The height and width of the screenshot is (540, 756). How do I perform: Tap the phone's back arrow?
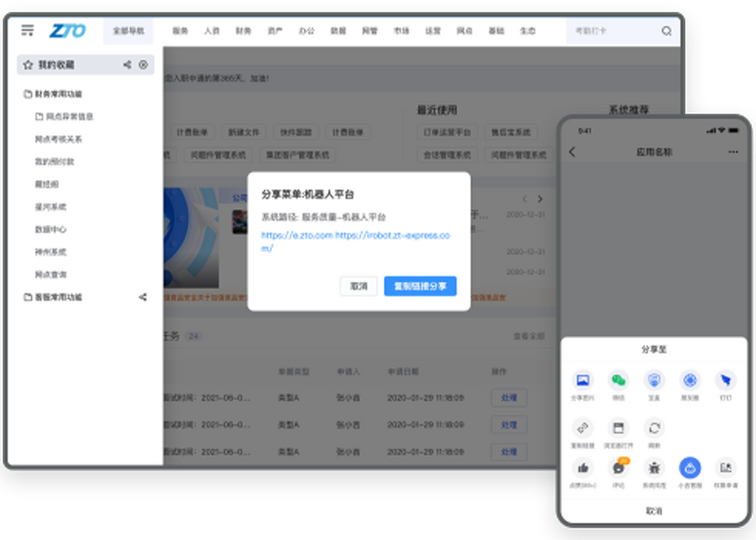(x=572, y=152)
